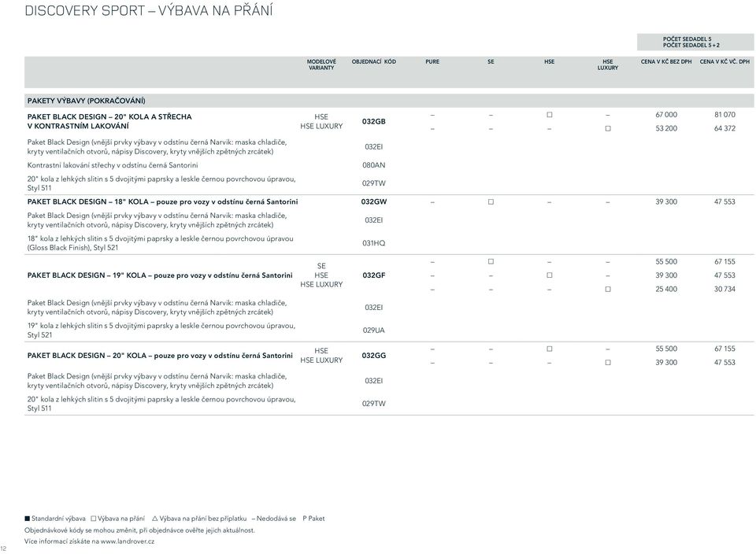Screen dimensions: 756x554
Task: Select the HSE Luxury option square in 53 200 row
Action: [x=607, y=128]
